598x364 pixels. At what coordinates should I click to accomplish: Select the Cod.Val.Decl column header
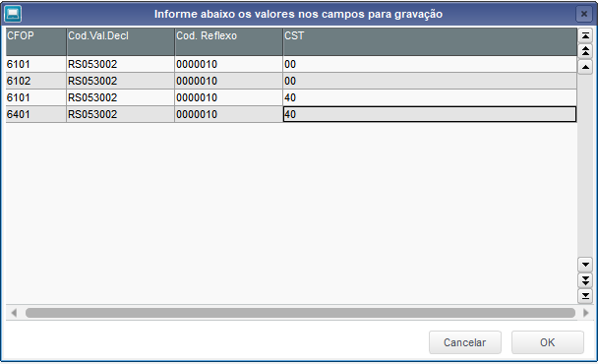[x=121, y=41]
